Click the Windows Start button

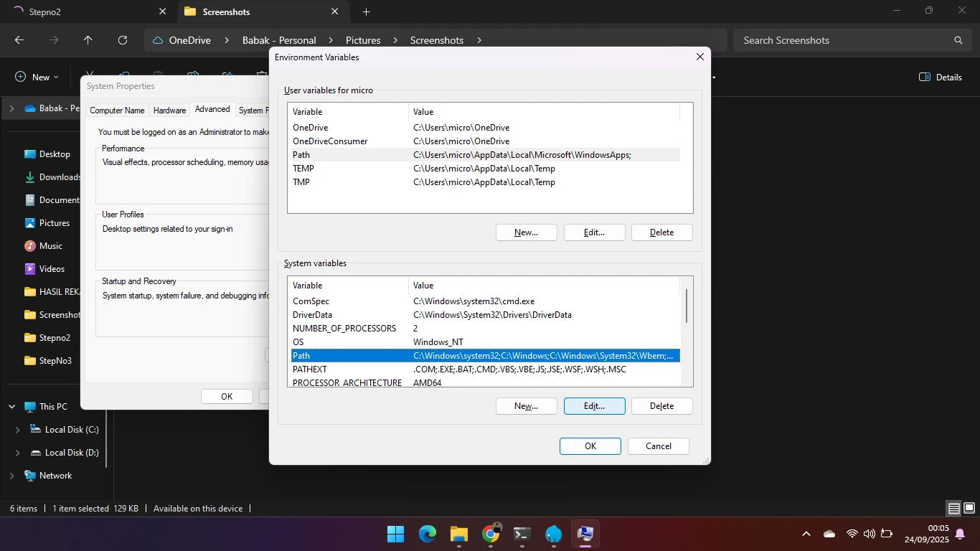(x=395, y=534)
